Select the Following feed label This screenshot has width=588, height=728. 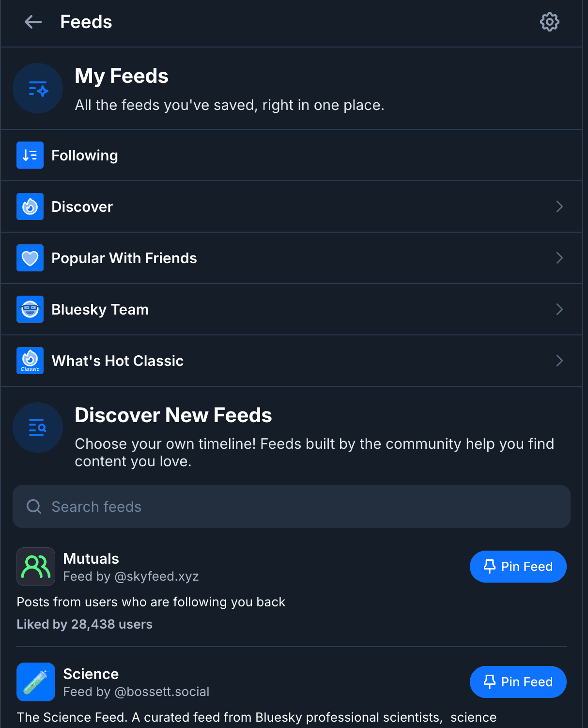(85, 156)
